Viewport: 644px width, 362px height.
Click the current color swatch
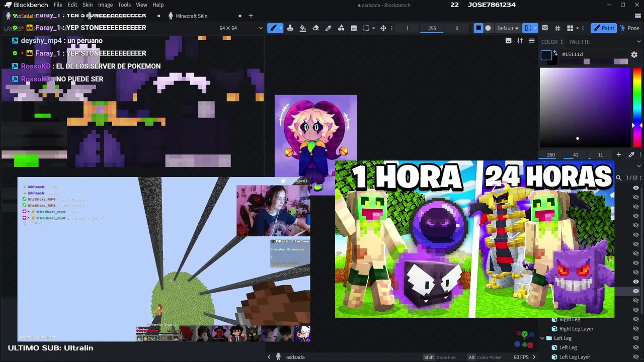point(546,55)
